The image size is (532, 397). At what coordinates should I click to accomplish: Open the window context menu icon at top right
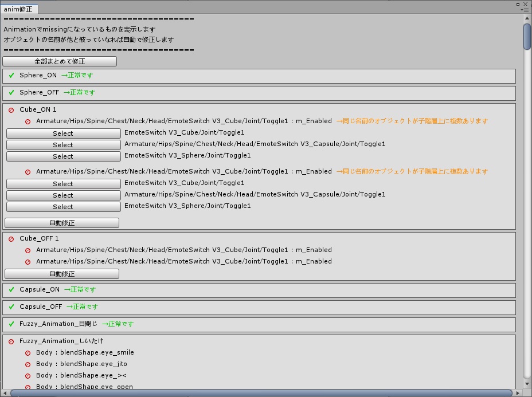[526, 10]
